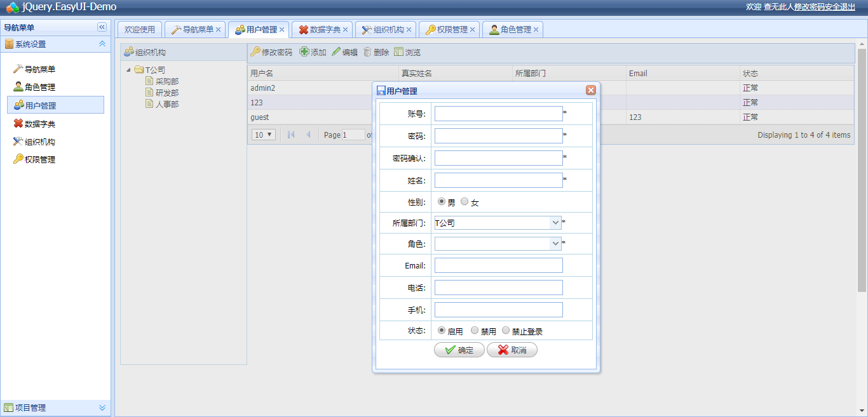Click the jQuery.EasyUI-Demo logo icon
Screen dimensions: 868x417
13,7
